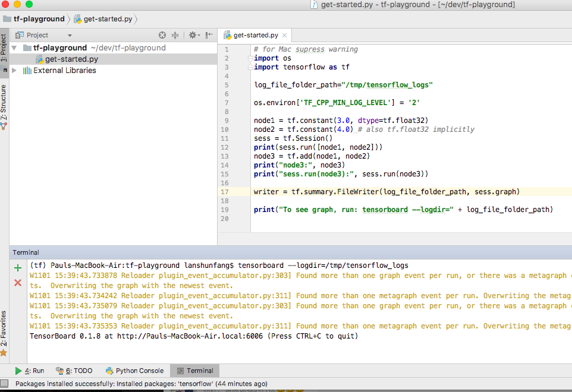Click the scroll from source target icon

[162, 35]
